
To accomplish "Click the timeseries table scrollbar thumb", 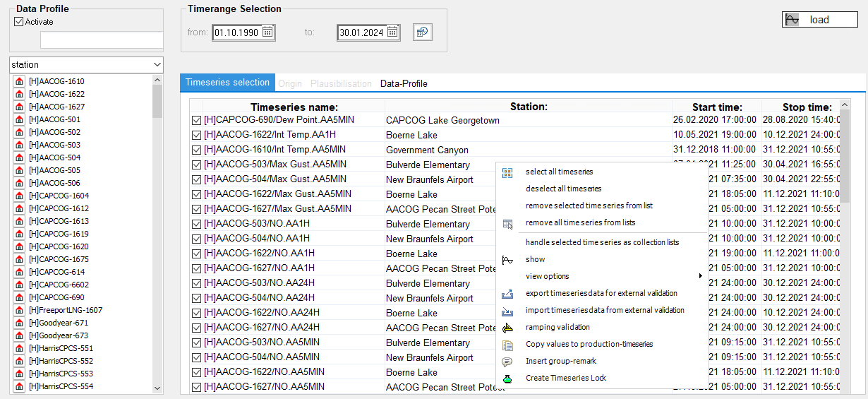I will (845, 157).
